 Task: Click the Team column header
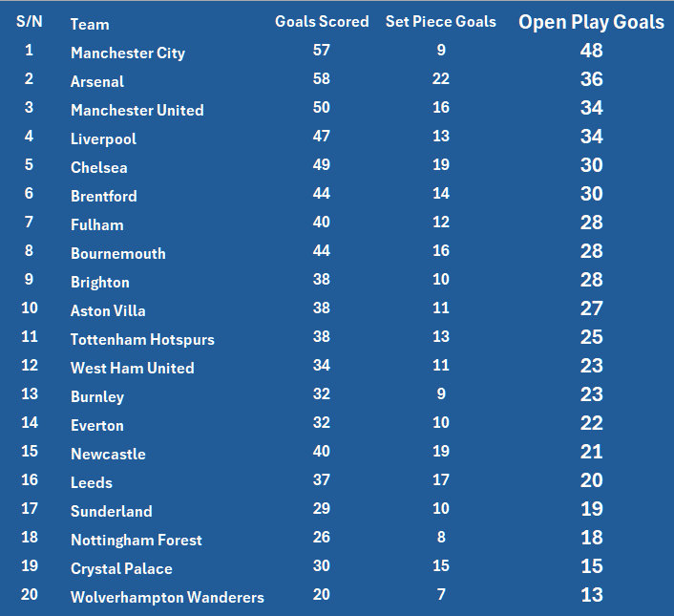(x=90, y=24)
